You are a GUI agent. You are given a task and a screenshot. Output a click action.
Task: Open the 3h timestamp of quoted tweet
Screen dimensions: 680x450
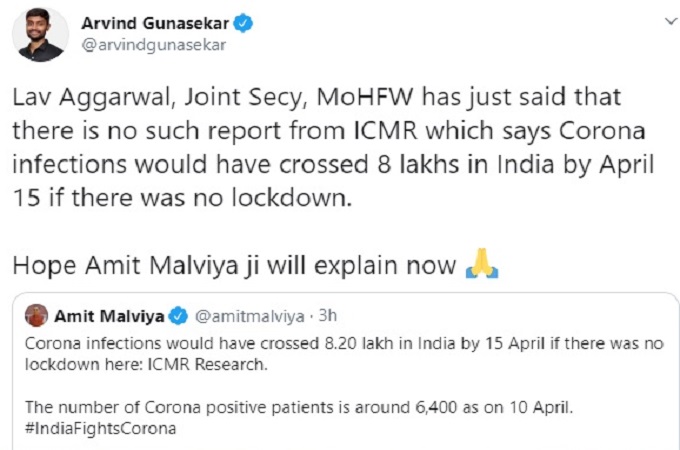point(325,317)
